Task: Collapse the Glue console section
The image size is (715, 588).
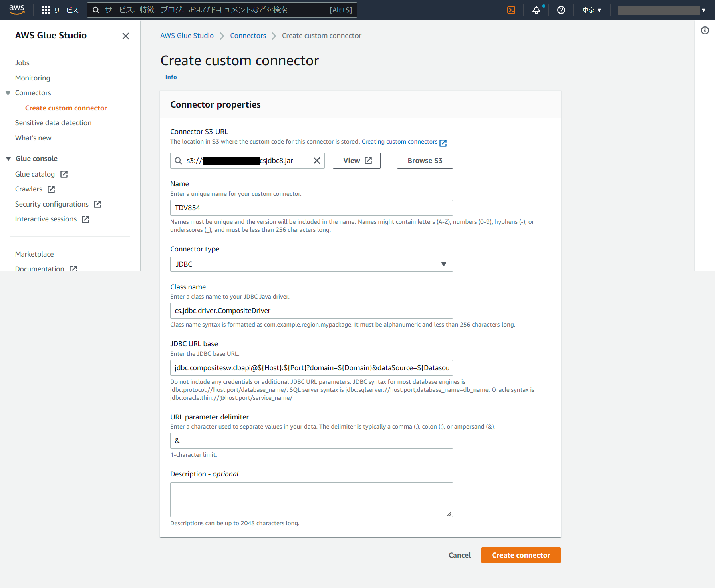Action: [8, 159]
